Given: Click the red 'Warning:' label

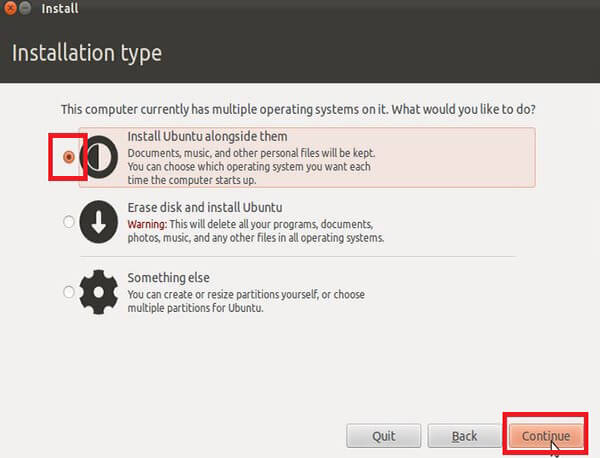Looking at the screenshot, I should [x=147, y=224].
